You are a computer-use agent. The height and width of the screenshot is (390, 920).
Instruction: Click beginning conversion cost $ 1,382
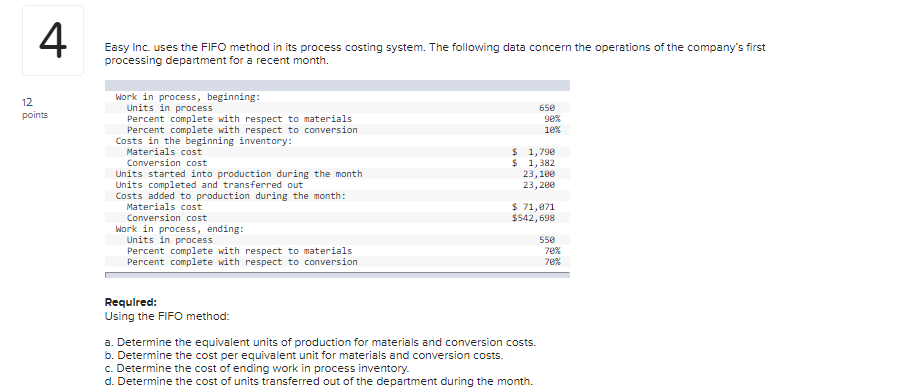[533, 163]
